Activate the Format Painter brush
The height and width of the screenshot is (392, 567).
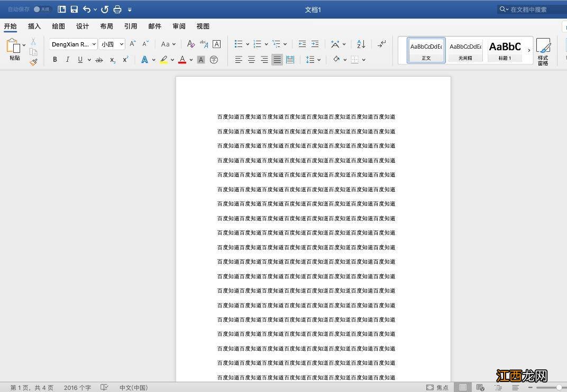(x=34, y=62)
